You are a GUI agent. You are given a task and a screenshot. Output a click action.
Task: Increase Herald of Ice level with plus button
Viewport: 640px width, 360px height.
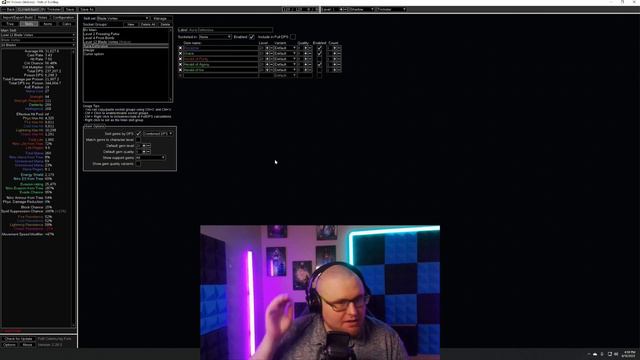tap(267, 70)
